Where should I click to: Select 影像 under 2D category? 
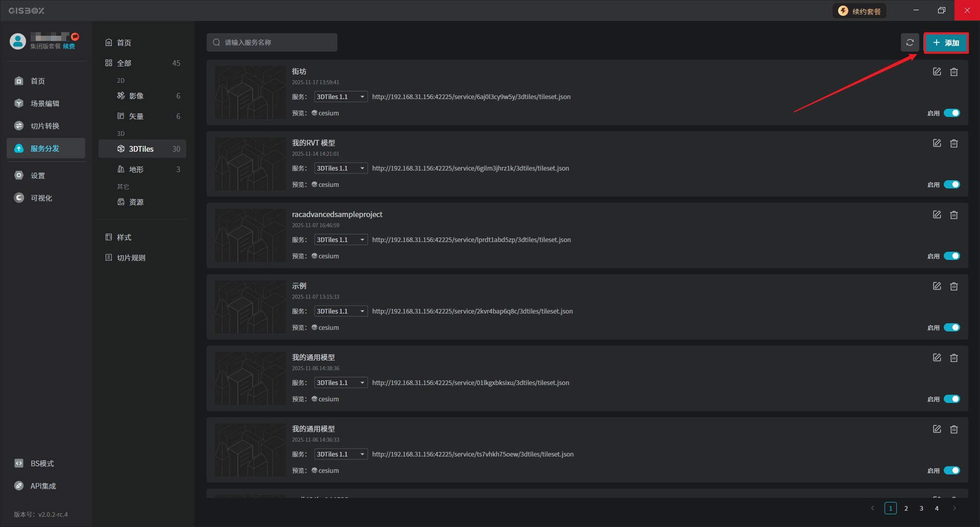tap(136, 96)
